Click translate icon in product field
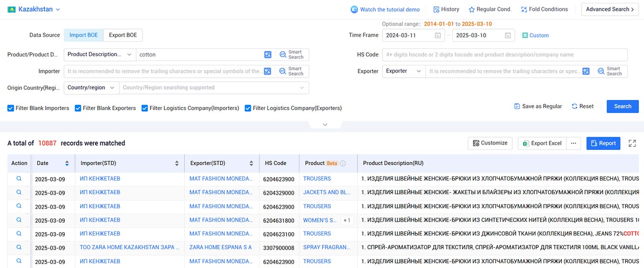Viewport: 644px width, 268px height. tap(267, 55)
